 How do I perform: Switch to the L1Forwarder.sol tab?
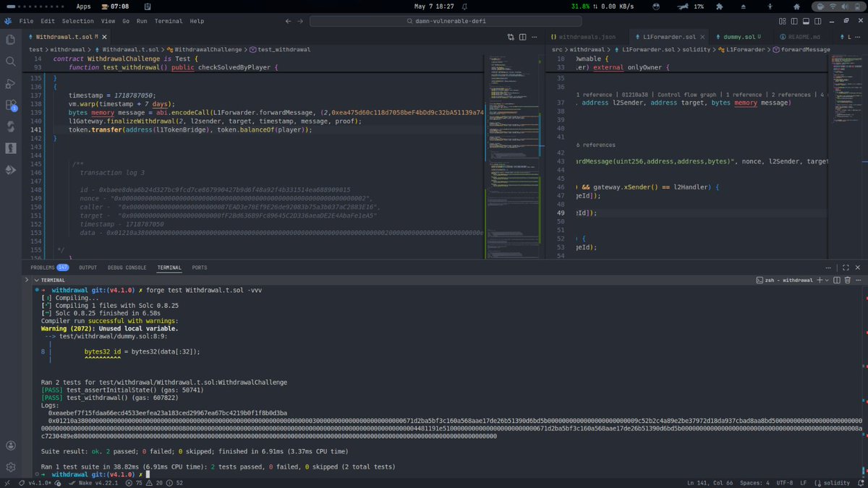[x=668, y=35]
